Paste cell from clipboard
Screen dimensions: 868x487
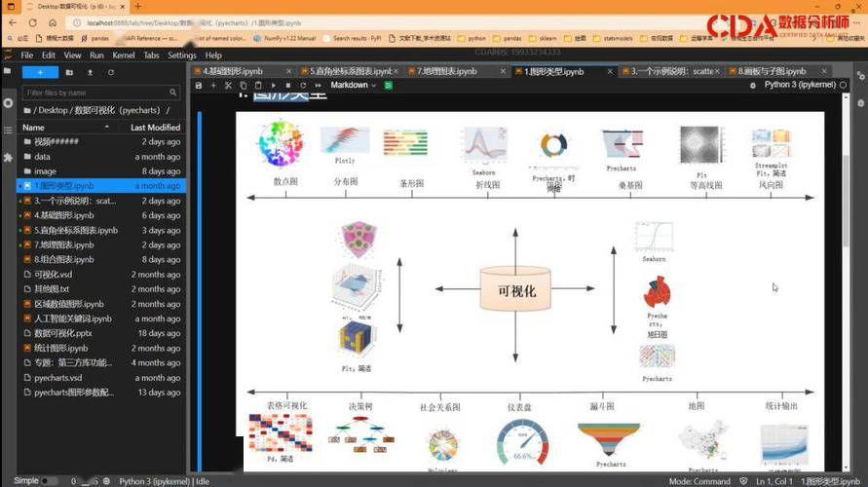click(258, 86)
